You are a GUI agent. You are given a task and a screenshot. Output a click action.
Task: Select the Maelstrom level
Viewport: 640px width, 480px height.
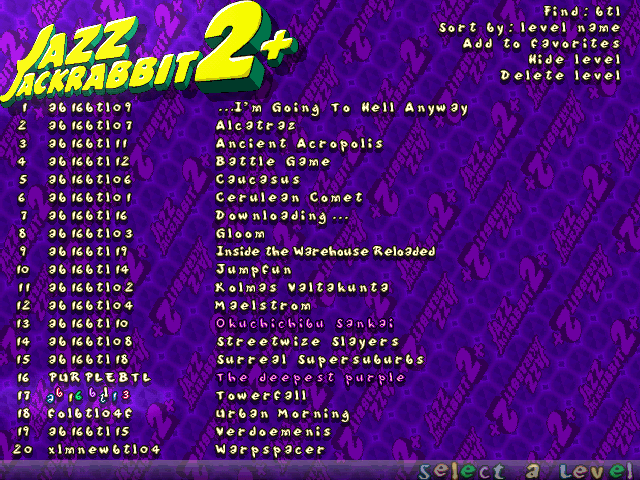point(263,305)
